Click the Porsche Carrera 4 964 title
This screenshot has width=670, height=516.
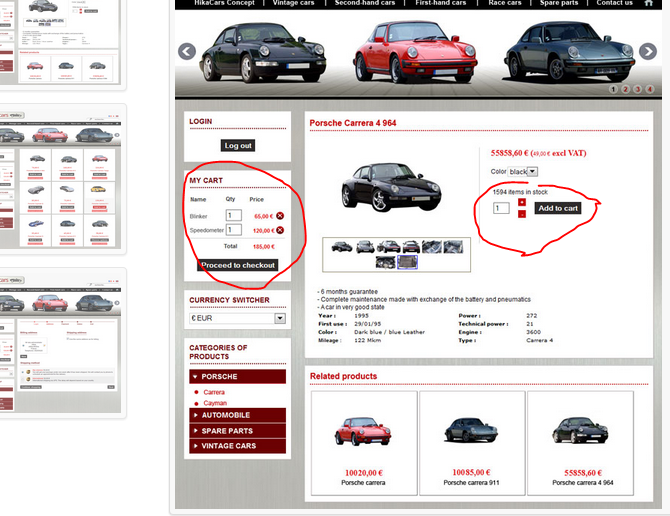[353, 123]
